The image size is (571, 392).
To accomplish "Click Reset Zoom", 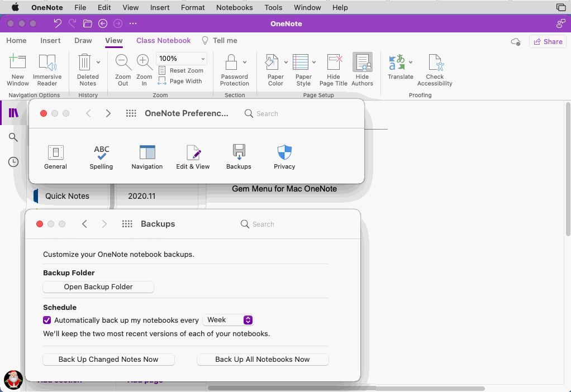I will click(x=182, y=70).
